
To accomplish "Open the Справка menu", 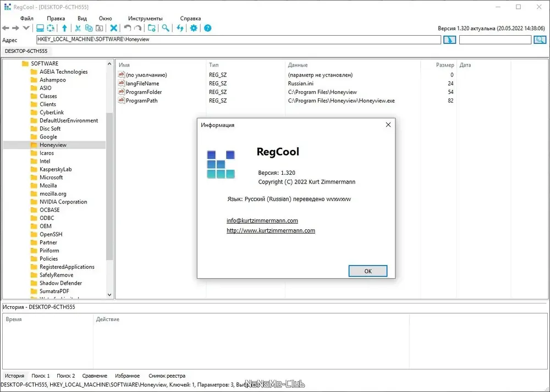I will point(190,19).
